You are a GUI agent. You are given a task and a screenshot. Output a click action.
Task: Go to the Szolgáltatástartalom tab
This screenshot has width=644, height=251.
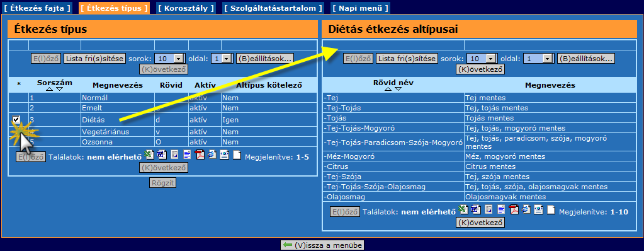(273, 8)
